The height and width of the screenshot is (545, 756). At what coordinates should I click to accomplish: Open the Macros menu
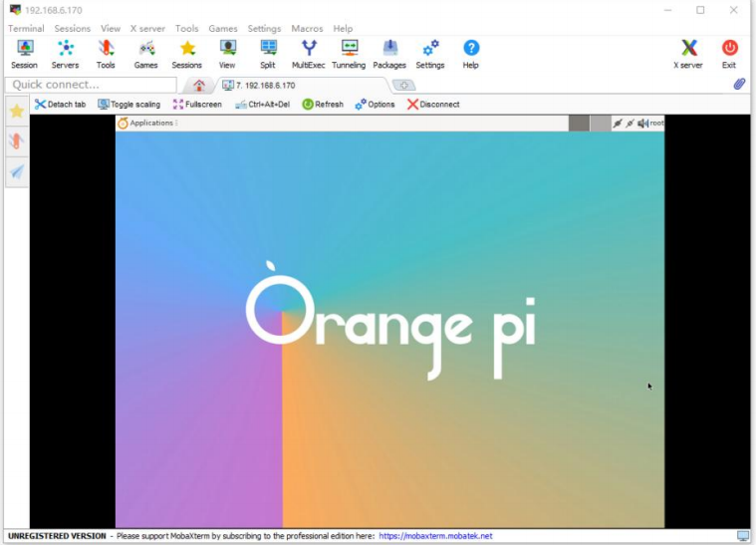(x=307, y=29)
